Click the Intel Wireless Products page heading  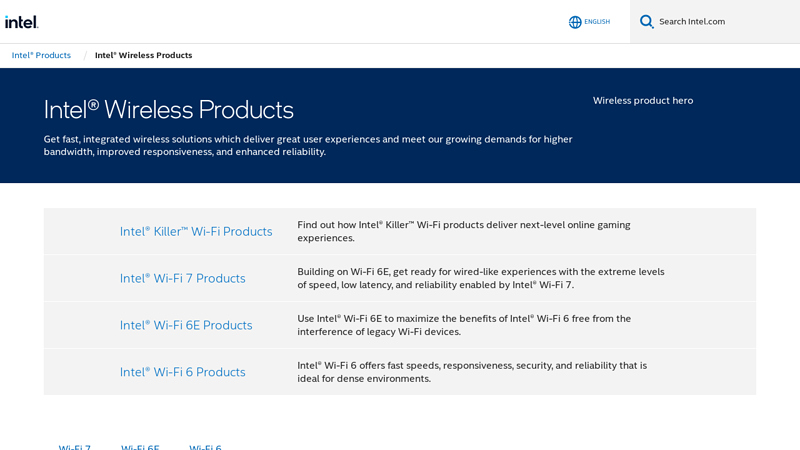coord(168,110)
